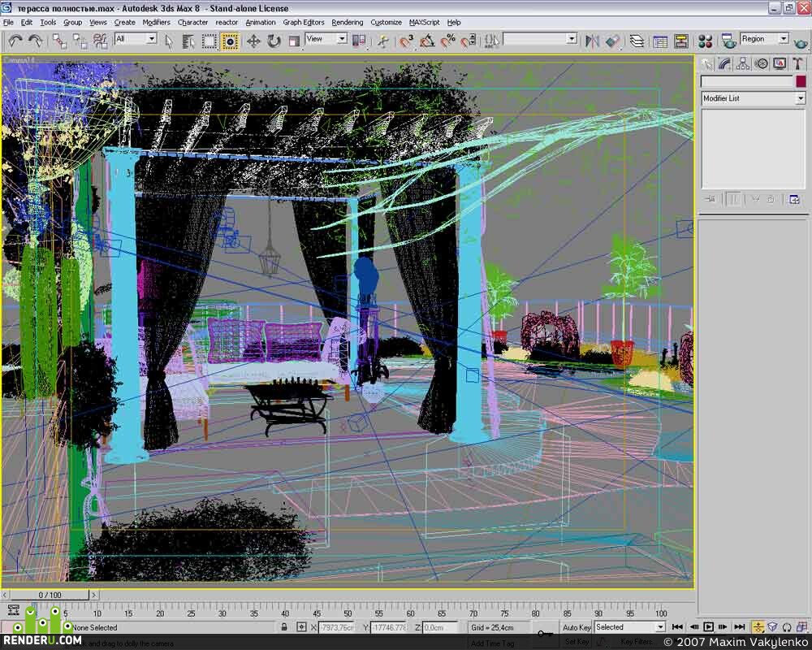Activate the Select and Rotate tool
812x650 pixels.
pyautogui.click(x=274, y=41)
